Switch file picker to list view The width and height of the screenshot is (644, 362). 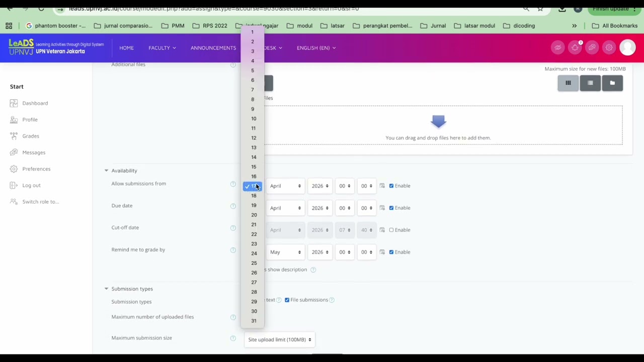click(x=590, y=83)
